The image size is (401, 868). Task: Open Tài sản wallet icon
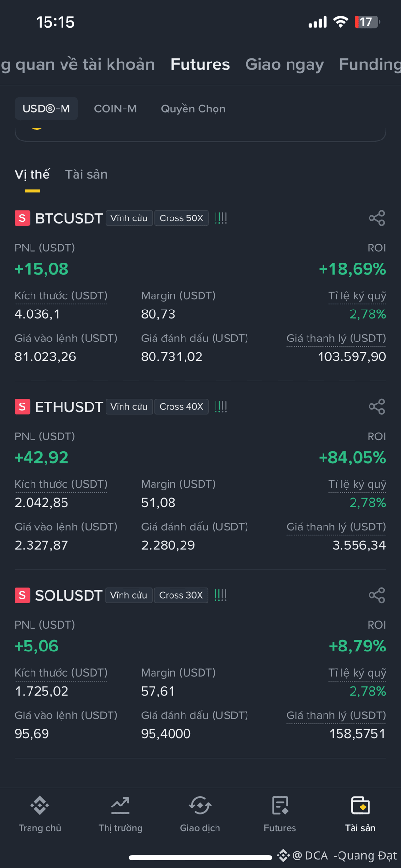click(360, 806)
